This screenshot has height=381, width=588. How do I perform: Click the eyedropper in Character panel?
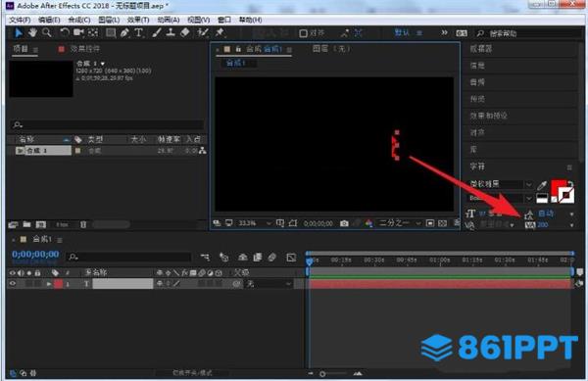click(542, 185)
